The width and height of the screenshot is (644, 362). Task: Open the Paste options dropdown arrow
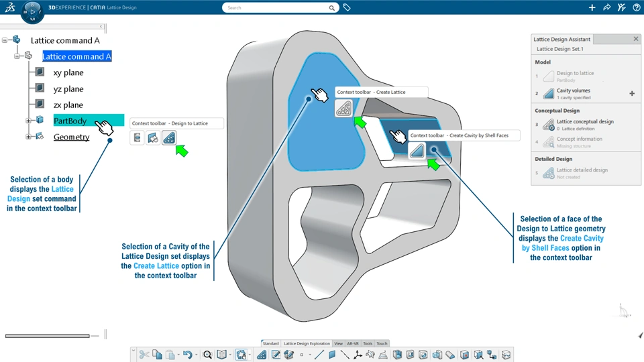pyautogui.click(x=178, y=355)
